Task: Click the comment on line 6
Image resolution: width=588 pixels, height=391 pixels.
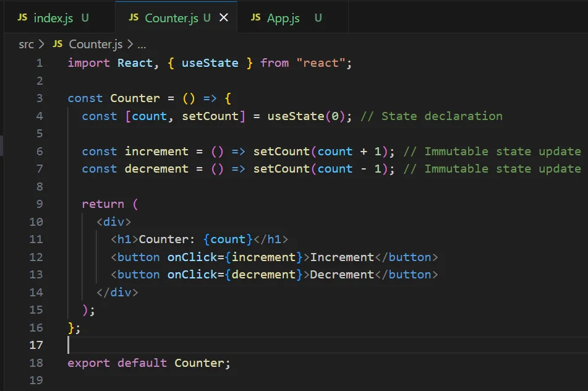Action: [x=492, y=152]
